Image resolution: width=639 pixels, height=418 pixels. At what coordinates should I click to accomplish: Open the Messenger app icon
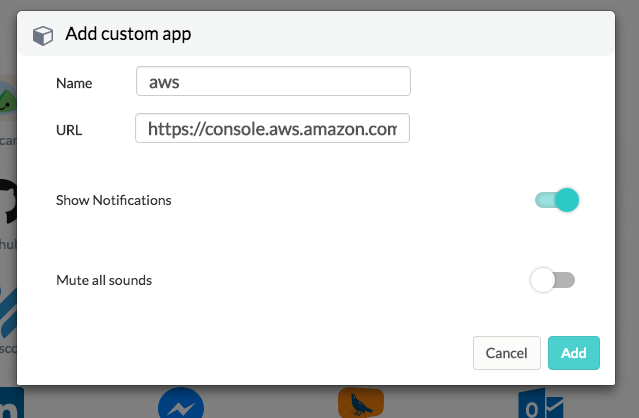(x=181, y=405)
